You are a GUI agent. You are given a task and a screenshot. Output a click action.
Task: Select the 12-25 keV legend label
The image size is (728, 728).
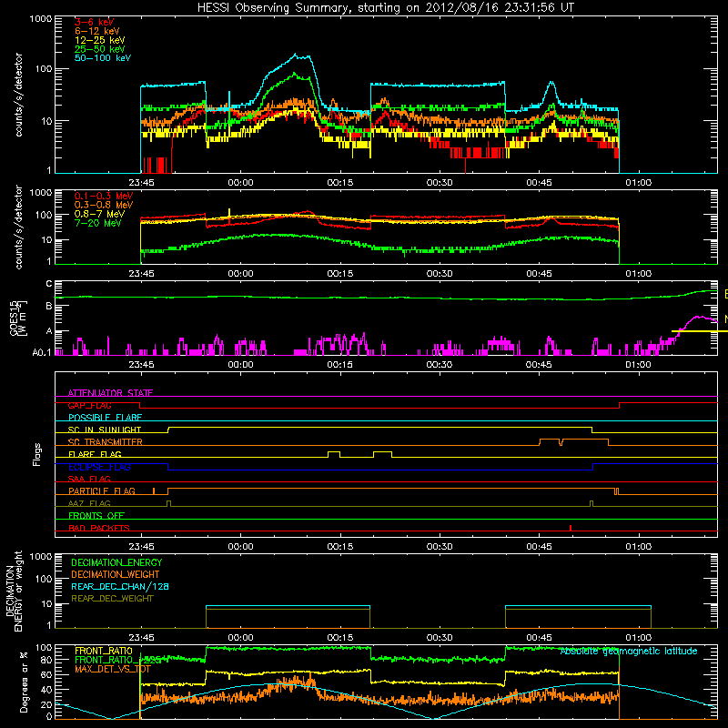tap(99, 40)
